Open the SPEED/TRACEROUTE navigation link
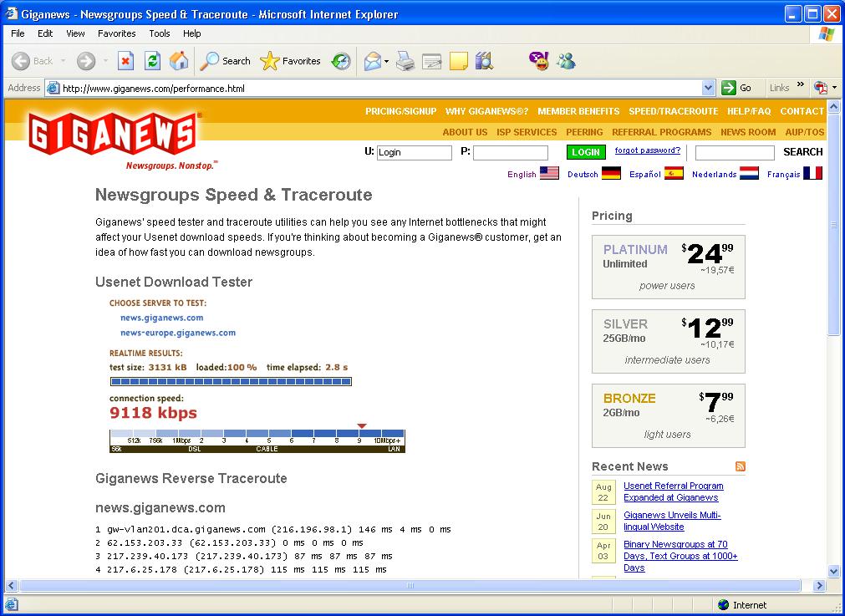The height and width of the screenshot is (616, 845). pyautogui.click(x=674, y=111)
